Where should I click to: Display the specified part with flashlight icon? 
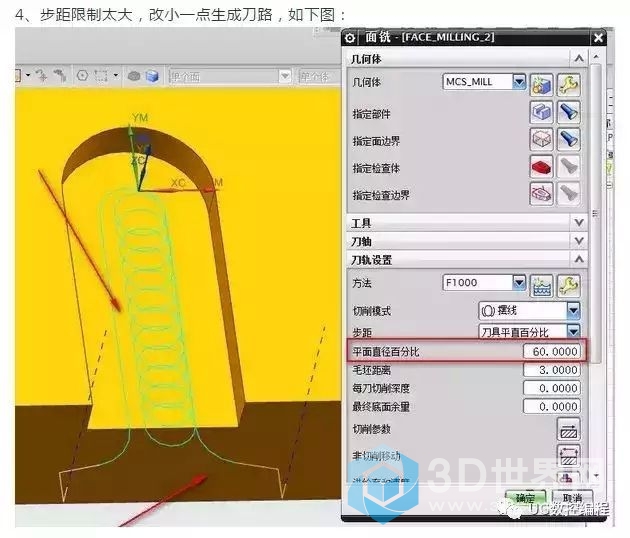click(569, 112)
